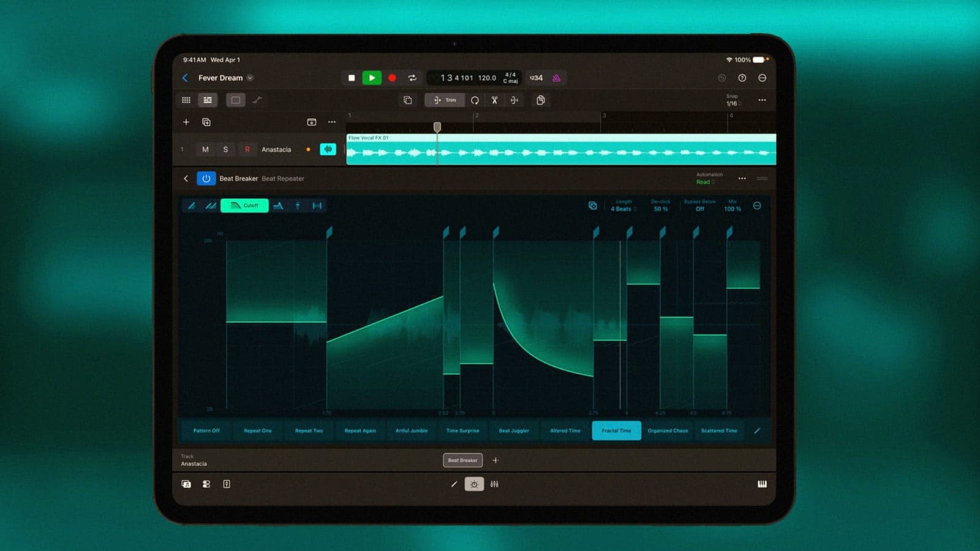Start recording with the red Record button
Viewport: 980px width, 551px height.
click(x=392, y=78)
